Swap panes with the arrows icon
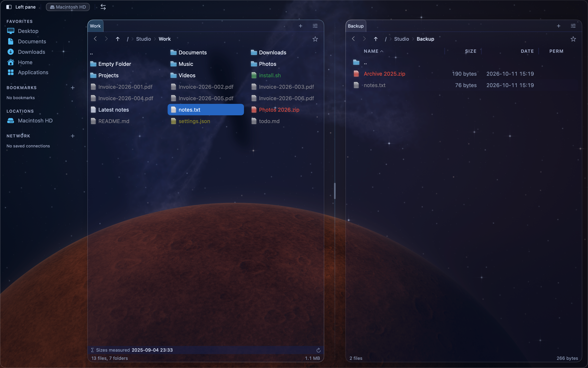The height and width of the screenshot is (368, 588). click(103, 7)
